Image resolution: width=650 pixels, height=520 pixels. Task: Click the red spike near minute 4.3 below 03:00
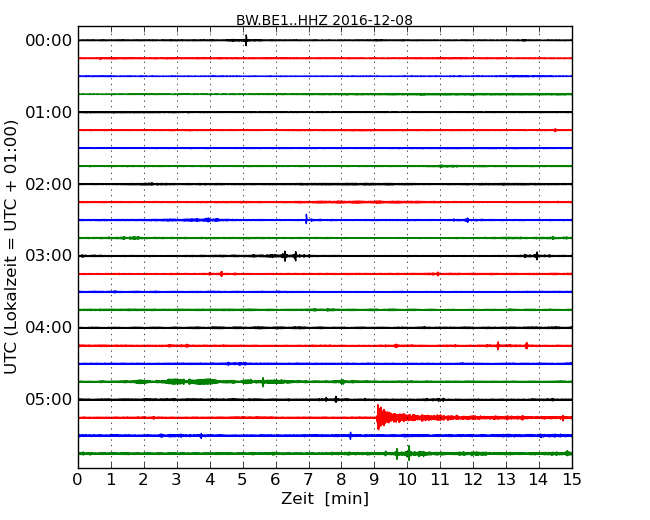pos(221,274)
